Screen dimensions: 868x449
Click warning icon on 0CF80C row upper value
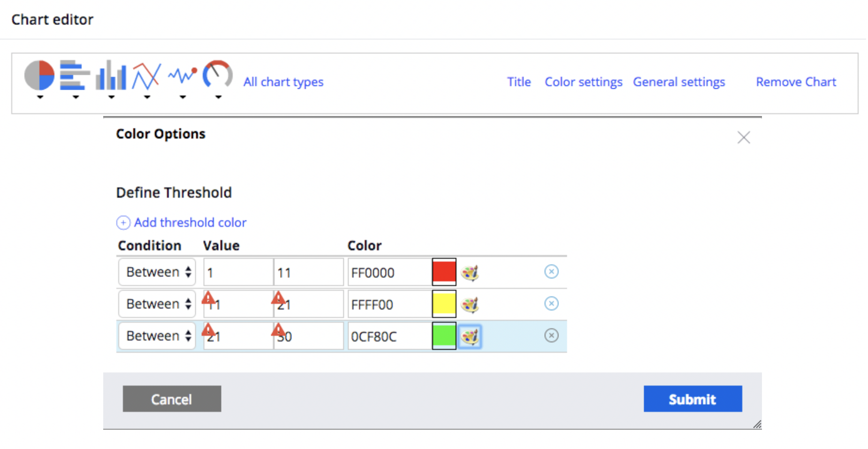(x=278, y=330)
